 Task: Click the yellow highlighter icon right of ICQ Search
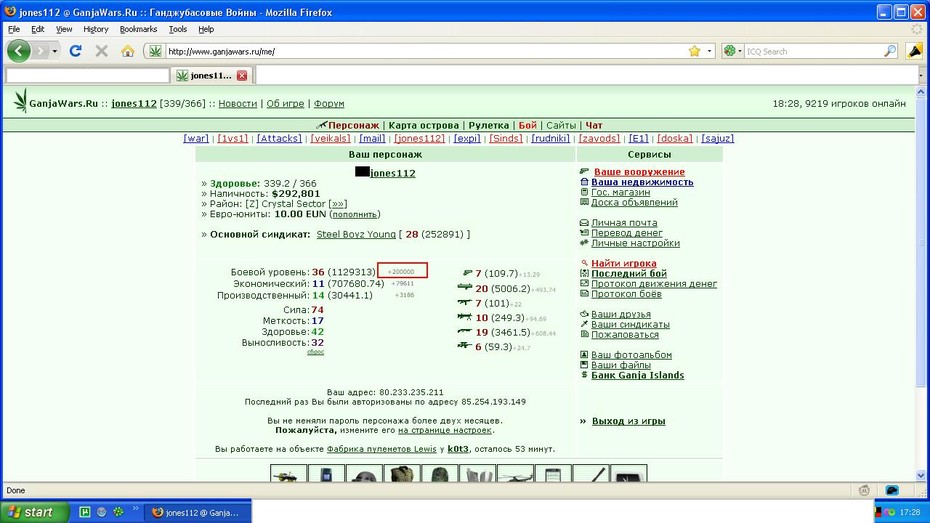915,51
